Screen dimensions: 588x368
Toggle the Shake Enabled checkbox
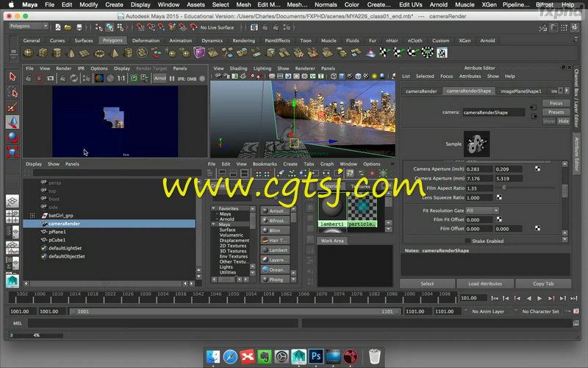(x=467, y=241)
